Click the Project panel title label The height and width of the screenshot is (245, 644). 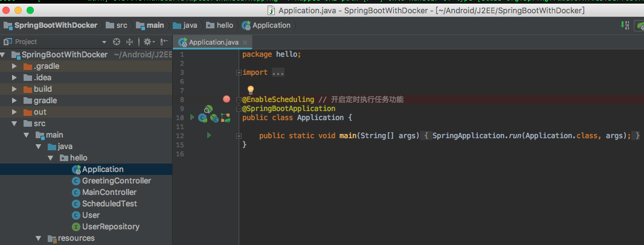pyautogui.click(x=26, y=42)
